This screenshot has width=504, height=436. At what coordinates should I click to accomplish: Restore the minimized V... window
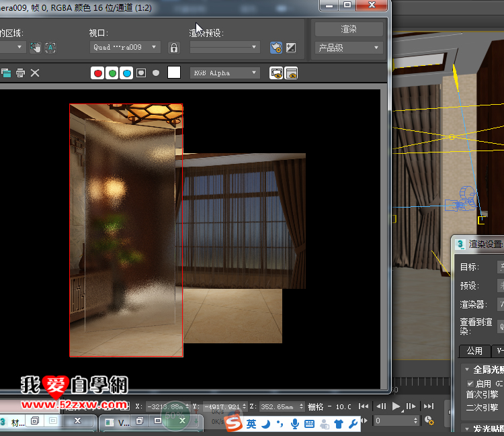tap(140, 421)
